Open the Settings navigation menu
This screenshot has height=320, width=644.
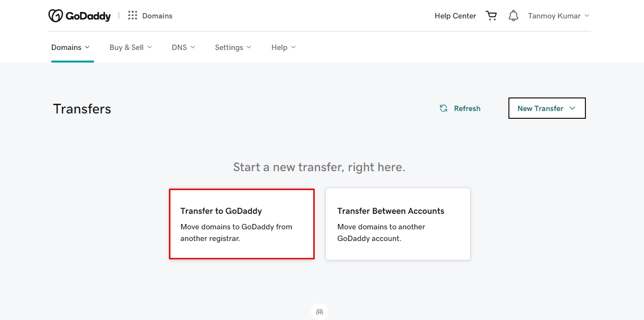(233, 47)
